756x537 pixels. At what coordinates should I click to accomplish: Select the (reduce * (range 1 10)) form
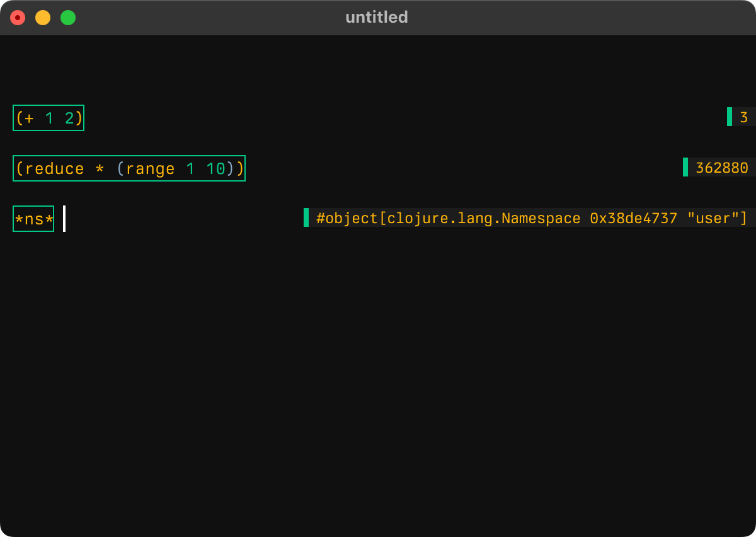[129, 168]
